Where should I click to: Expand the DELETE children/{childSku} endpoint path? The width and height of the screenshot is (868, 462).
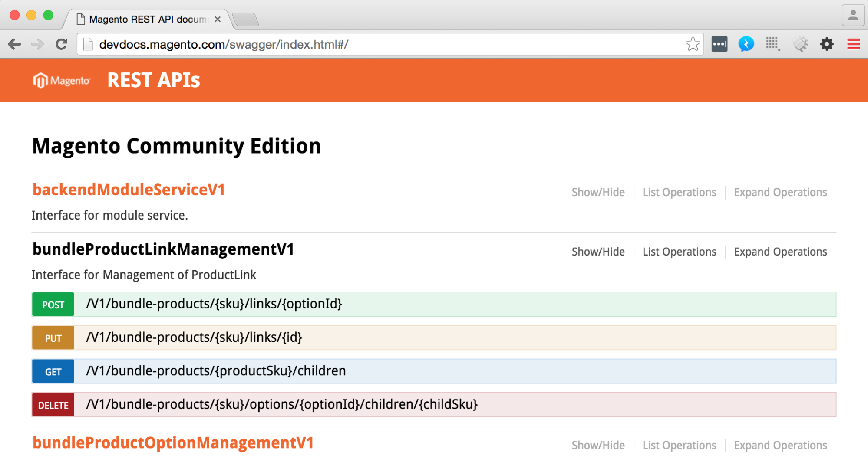(x=282, y=404)
